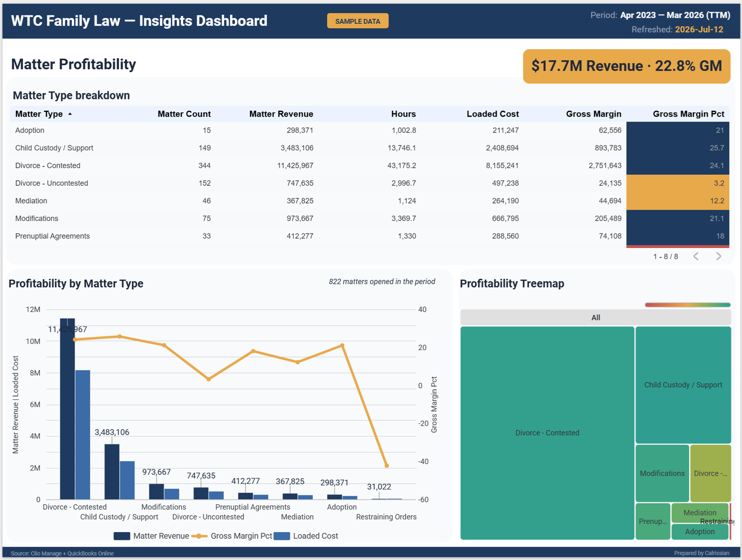Viewport: 742px width, 560px height.
Task: Click the Mediation row name in the table
Action: pos(31,201)
